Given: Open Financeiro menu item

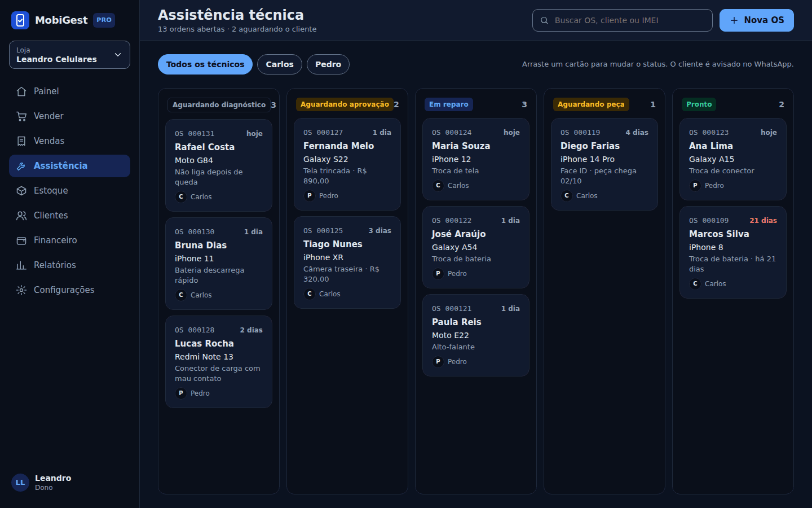Looking at the screenshot, I should pos(69,240).
